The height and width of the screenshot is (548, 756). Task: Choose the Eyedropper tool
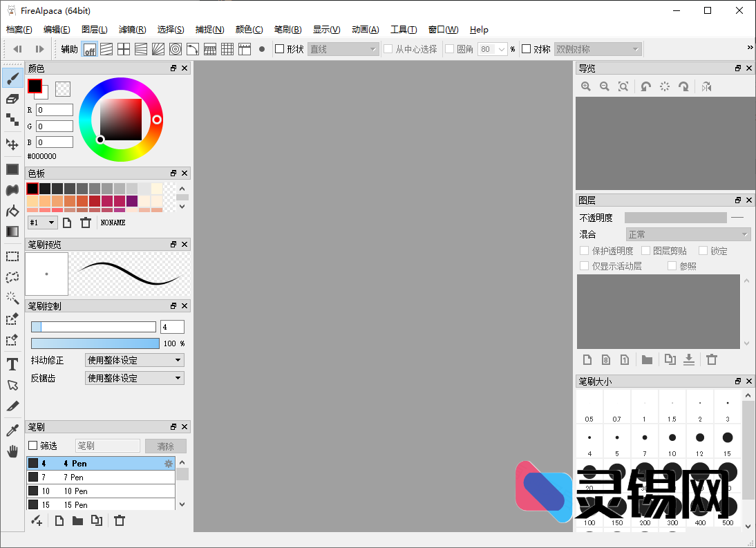point(12,430)
